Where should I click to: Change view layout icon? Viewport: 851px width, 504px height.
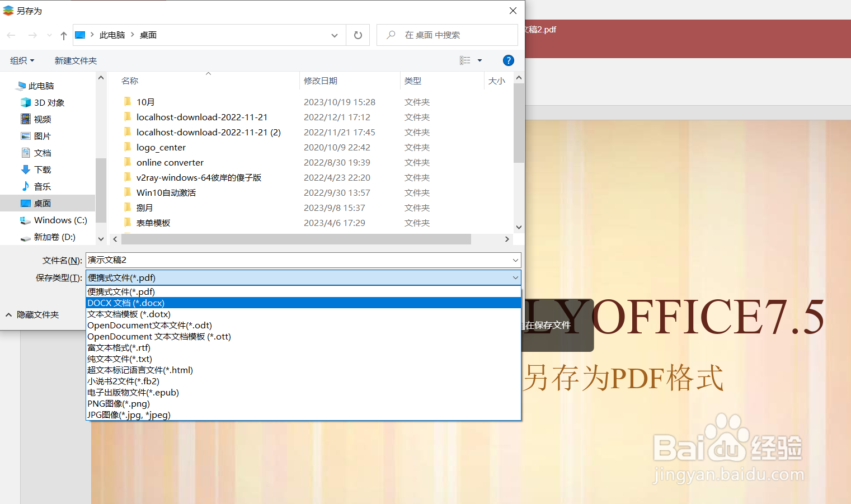tap(465, 60)
